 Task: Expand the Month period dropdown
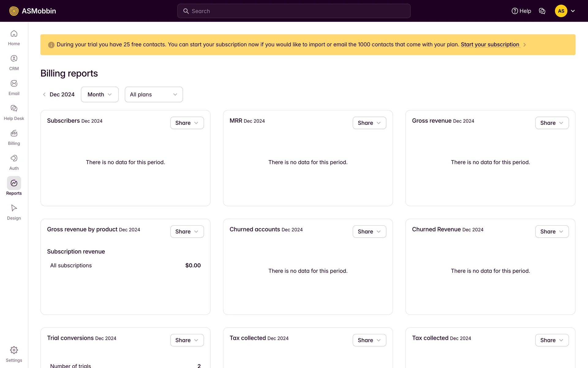pyautogui.click(x=100, y=94)
